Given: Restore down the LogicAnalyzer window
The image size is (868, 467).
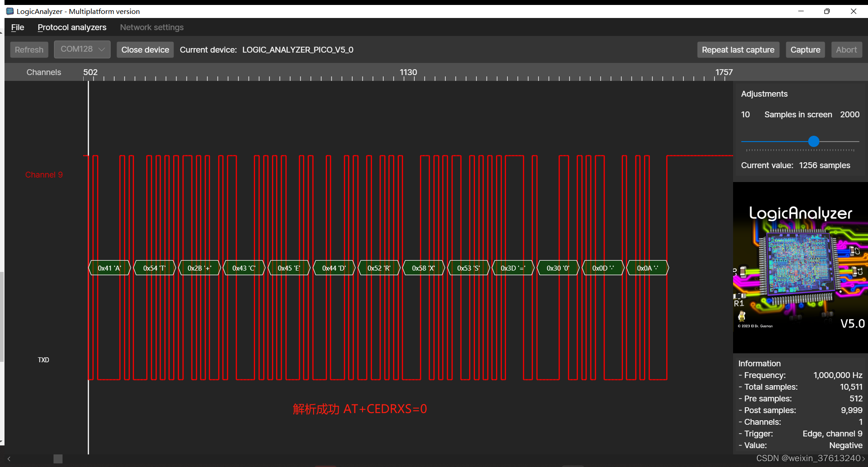Looking at the screenshot, I should (x=827, y=11).
